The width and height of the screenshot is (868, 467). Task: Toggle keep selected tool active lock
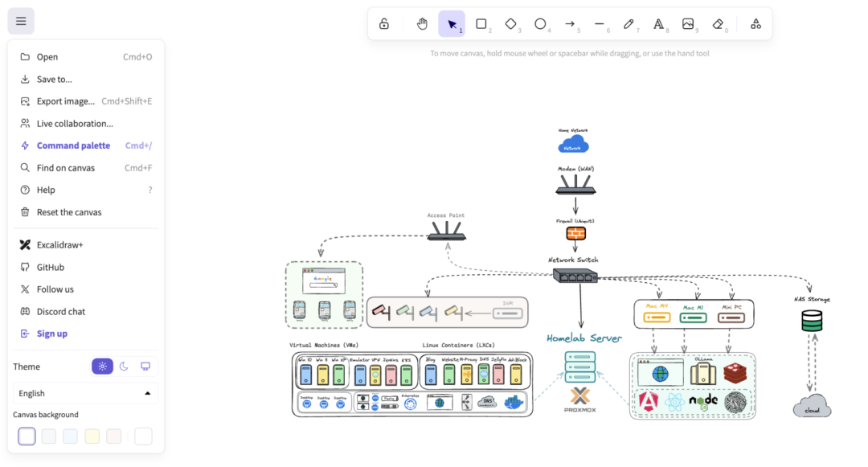[x=384, y=23]
